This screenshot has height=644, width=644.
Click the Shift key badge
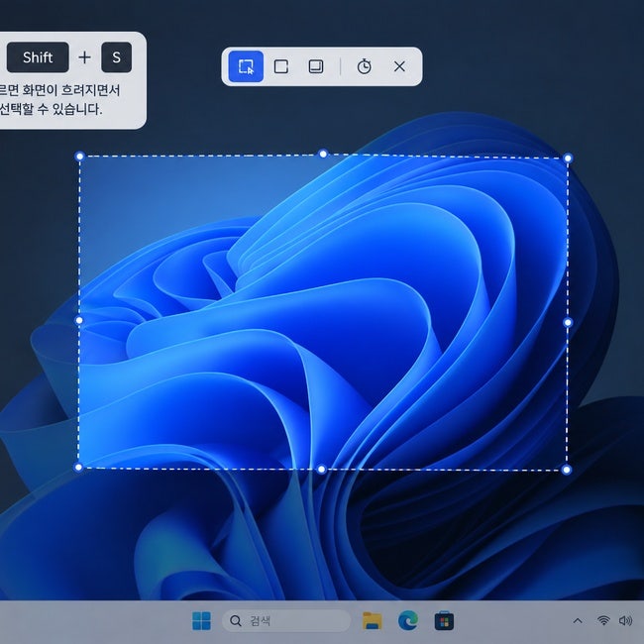coord(38,57)
